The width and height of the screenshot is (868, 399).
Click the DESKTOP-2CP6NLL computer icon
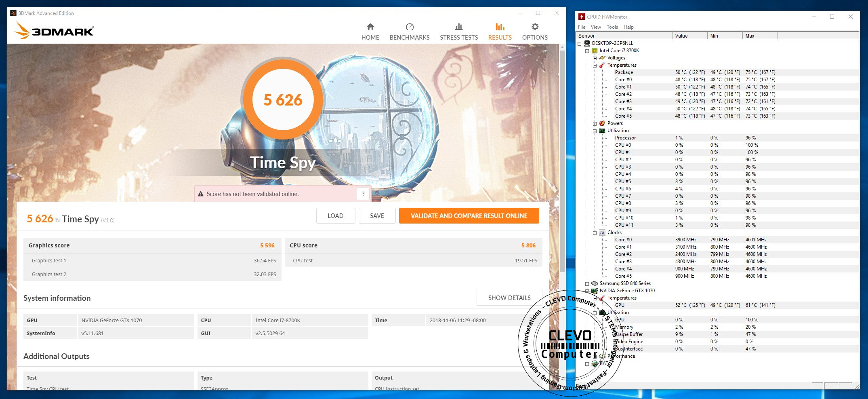pos(586,43)
